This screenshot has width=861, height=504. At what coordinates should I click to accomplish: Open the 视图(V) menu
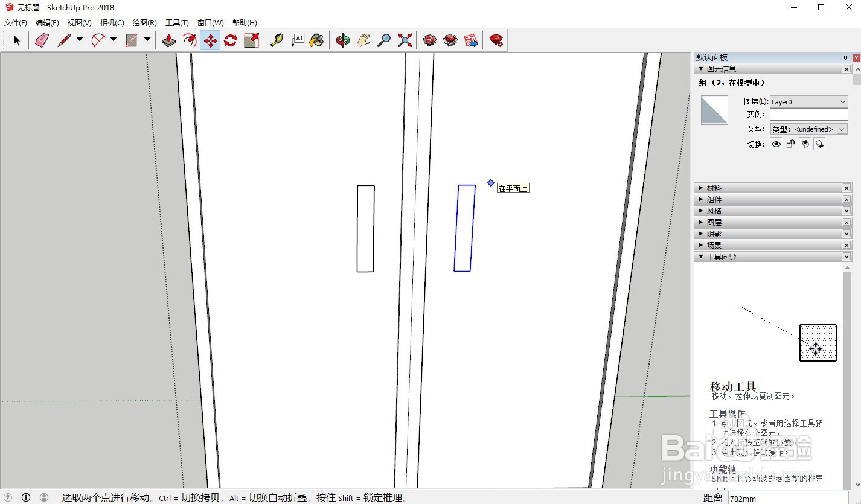point(79,23)
